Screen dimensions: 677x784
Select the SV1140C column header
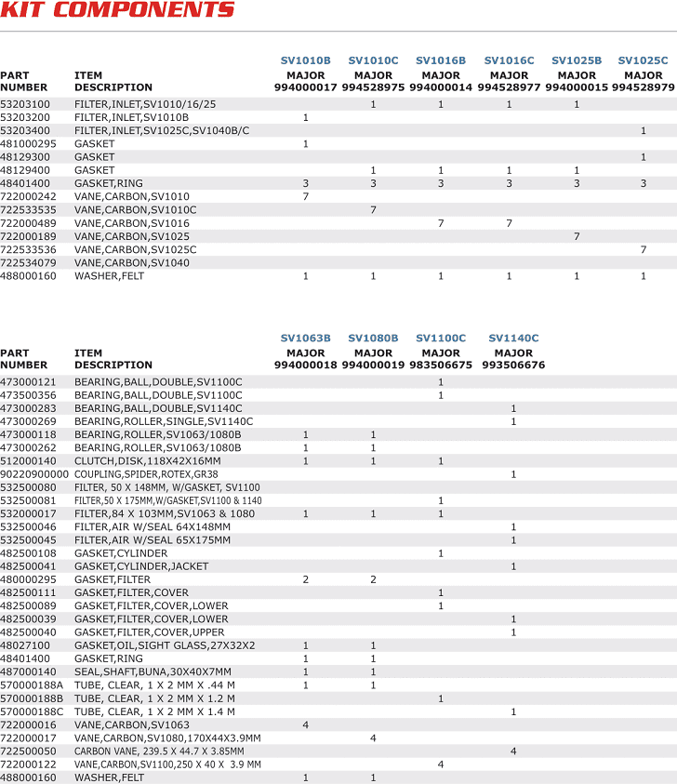click(513, 339)
